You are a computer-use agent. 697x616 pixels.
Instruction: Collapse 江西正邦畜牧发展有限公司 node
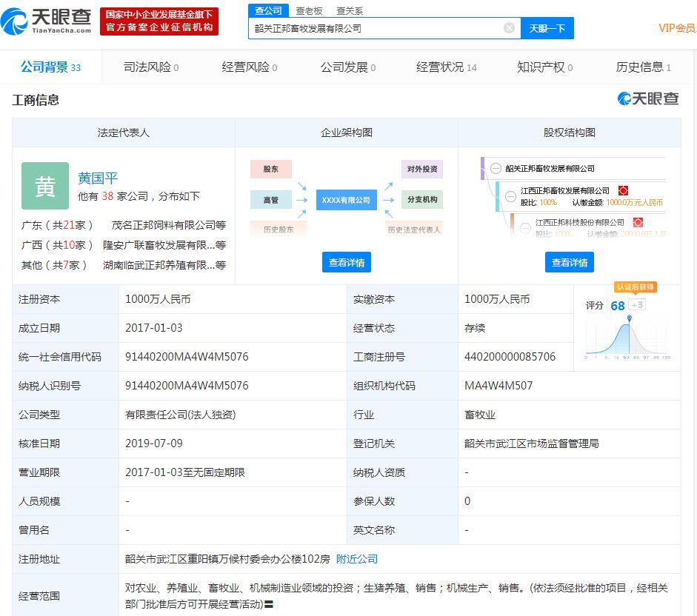511,196
